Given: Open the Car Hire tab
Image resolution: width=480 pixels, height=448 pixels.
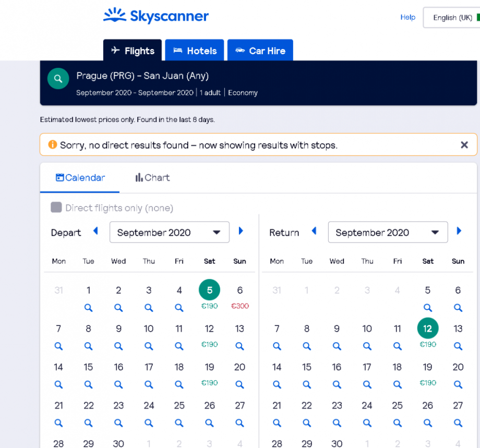Looking at the screenshot, I should click(260, 51).
